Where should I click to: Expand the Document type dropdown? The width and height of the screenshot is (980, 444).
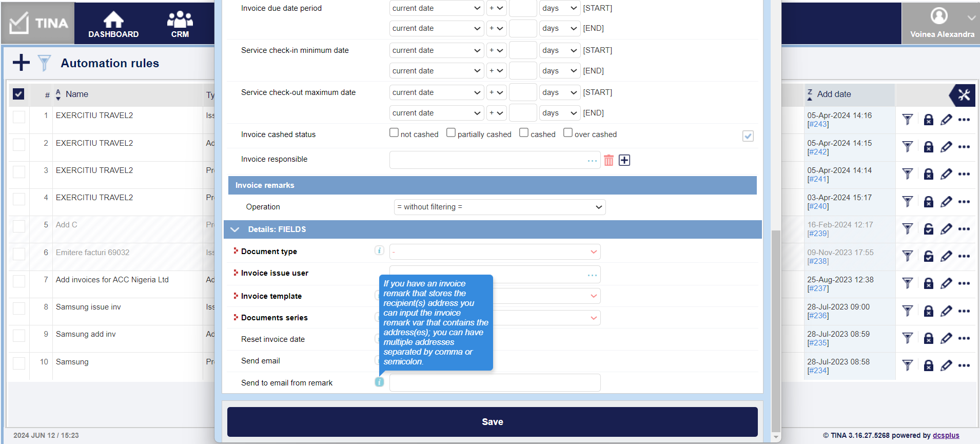(495, 252)
